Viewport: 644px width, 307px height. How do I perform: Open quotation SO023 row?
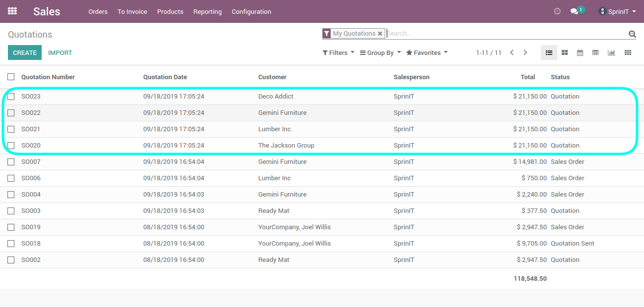click(322, 97)
